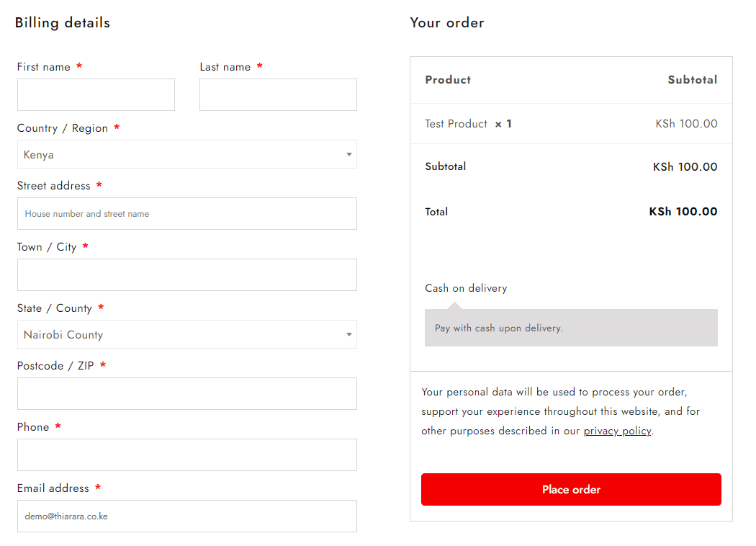Click the Pay with cash upon delivery box
This screenshot has height=546, width=756.
pyautogui.click(x=571, y=328)
